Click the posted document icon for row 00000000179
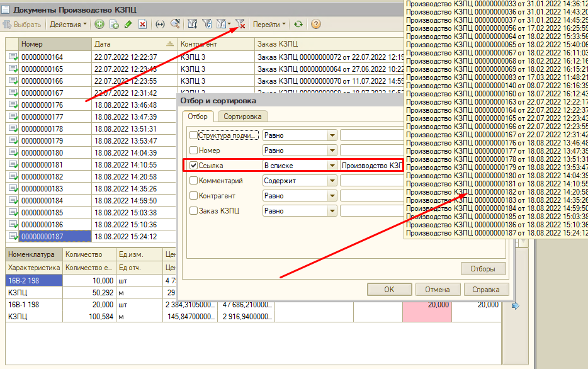The image size is (588, 369). [13, 140]
